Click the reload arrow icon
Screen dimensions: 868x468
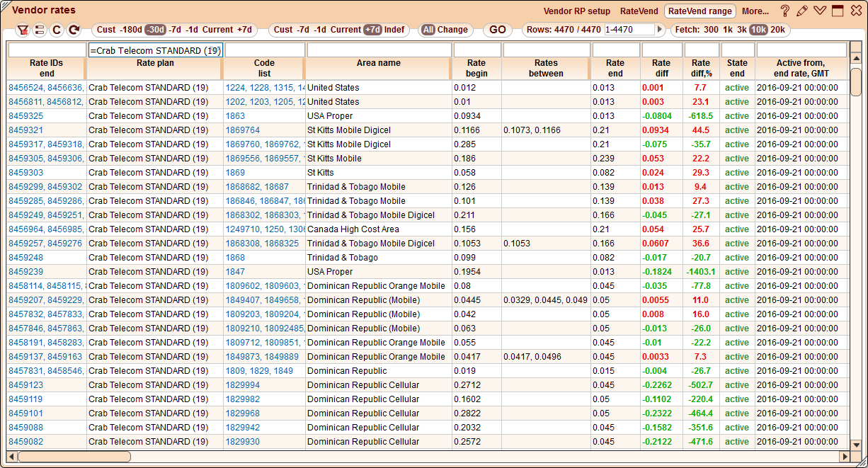[73, 30]
